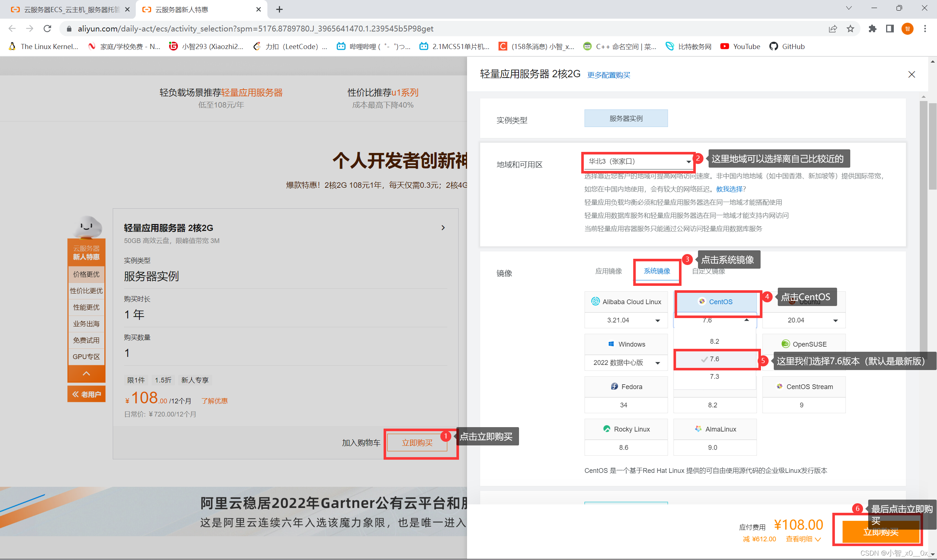
Task: Click the orange 立即购买 button in the panel
Action: (880, 532)
